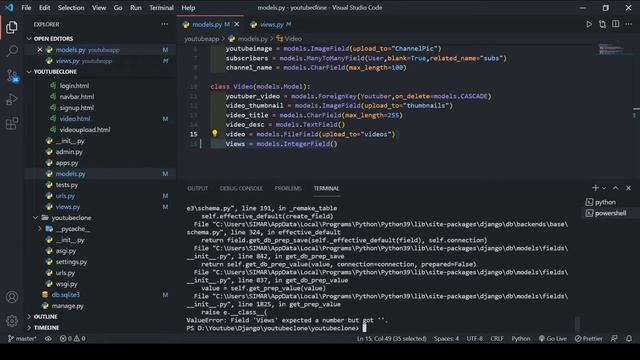Click Python language mode in status bar
Image resolution: width=640 pixels, height=360 pixels.
pos(521,338)
